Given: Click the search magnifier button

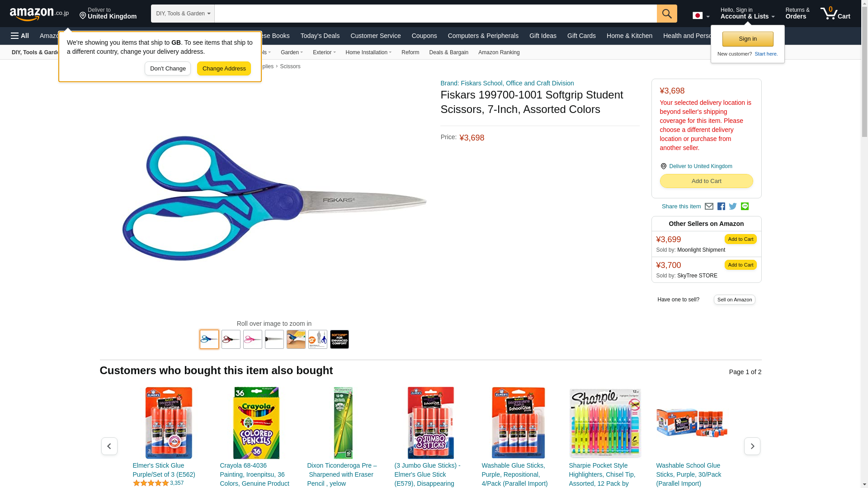Looking at the screenshot, I should [667, 14].
